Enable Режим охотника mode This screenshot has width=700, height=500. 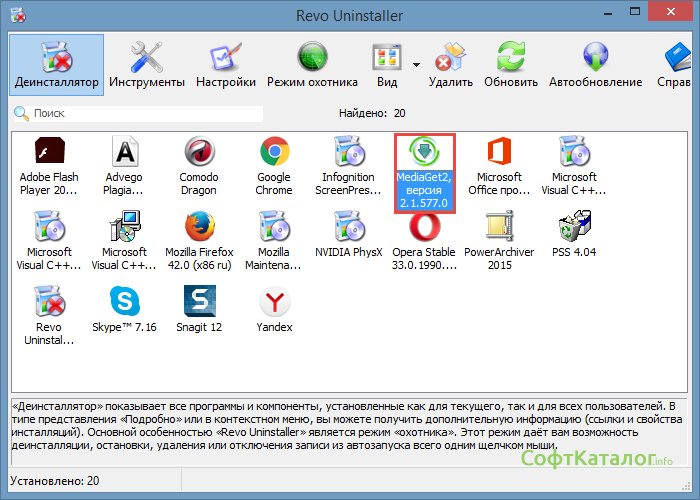312,64
